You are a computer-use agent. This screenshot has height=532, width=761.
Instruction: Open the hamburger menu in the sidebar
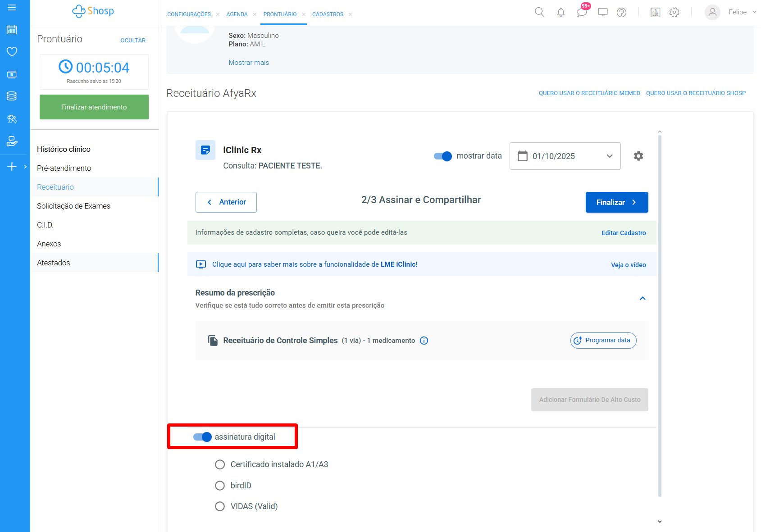point(12,8)
